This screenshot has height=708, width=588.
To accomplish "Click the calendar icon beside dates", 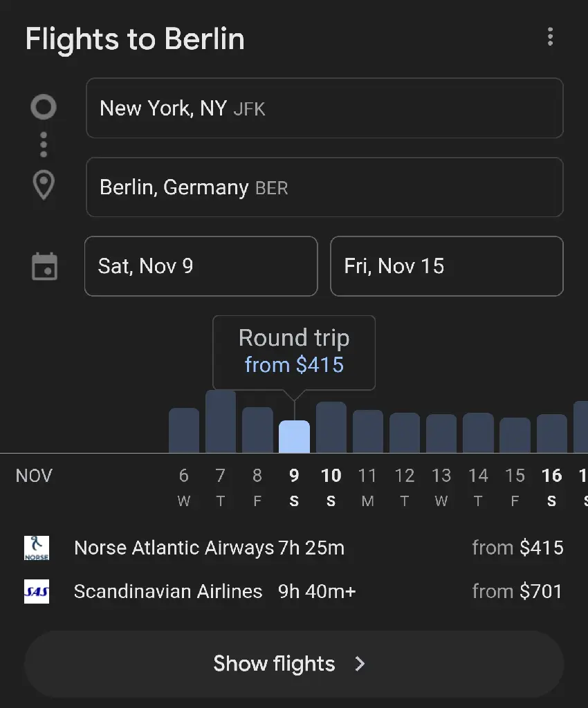I will (x=44, y=266).
